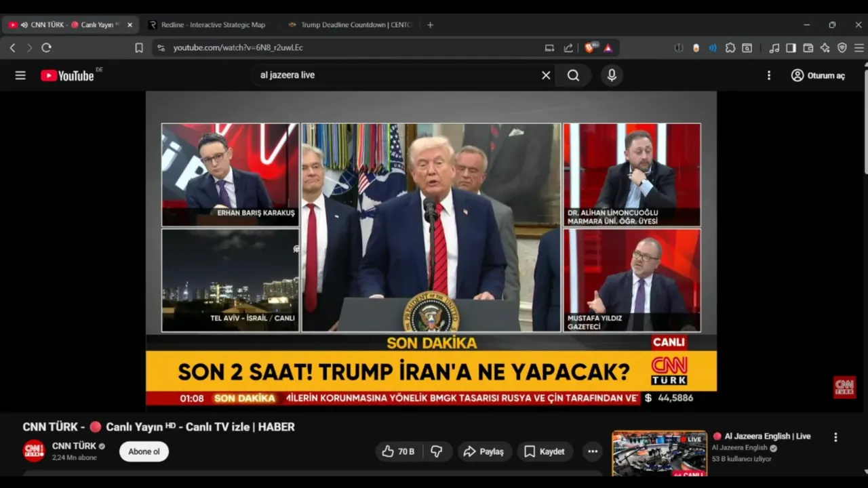Reload the current page
Image resolution: width=868 pixels, height=488 pixels.
(x=46, y=47)
